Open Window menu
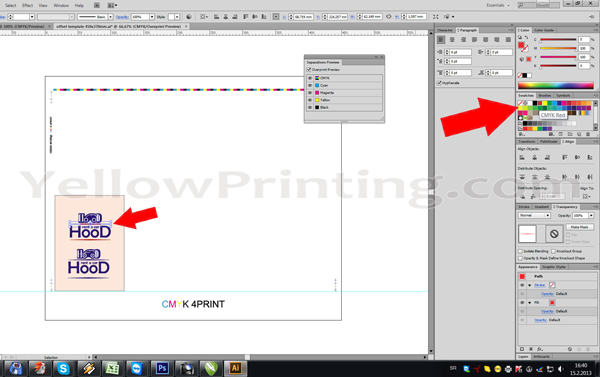Viewport: 600px width, 377px height. click(x=61, y=5)
